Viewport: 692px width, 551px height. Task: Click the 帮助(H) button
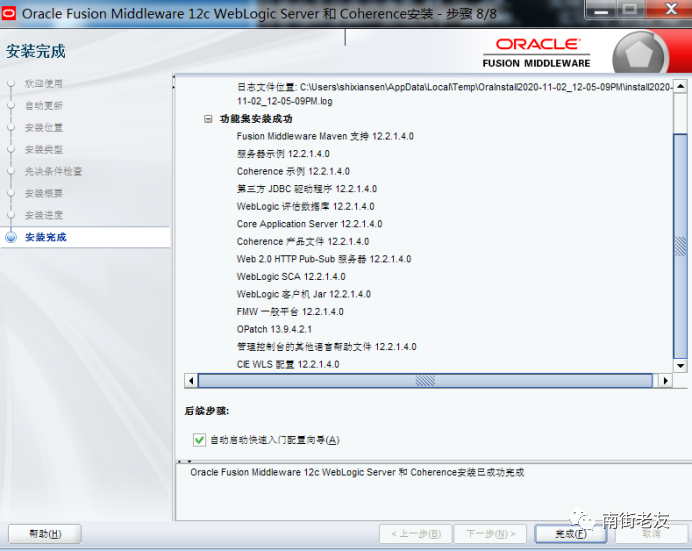[x=45, y=534]
